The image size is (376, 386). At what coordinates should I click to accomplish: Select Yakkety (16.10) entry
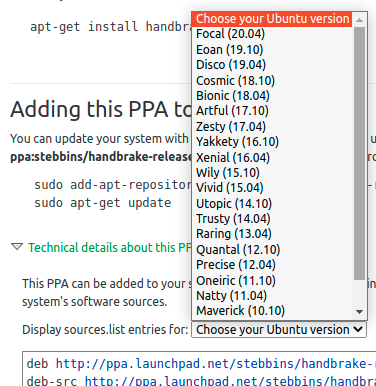[272, 142]
